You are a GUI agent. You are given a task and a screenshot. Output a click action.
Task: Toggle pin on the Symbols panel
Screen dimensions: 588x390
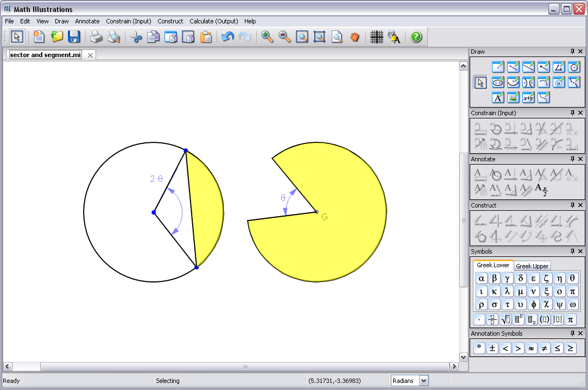pos(572,251)
